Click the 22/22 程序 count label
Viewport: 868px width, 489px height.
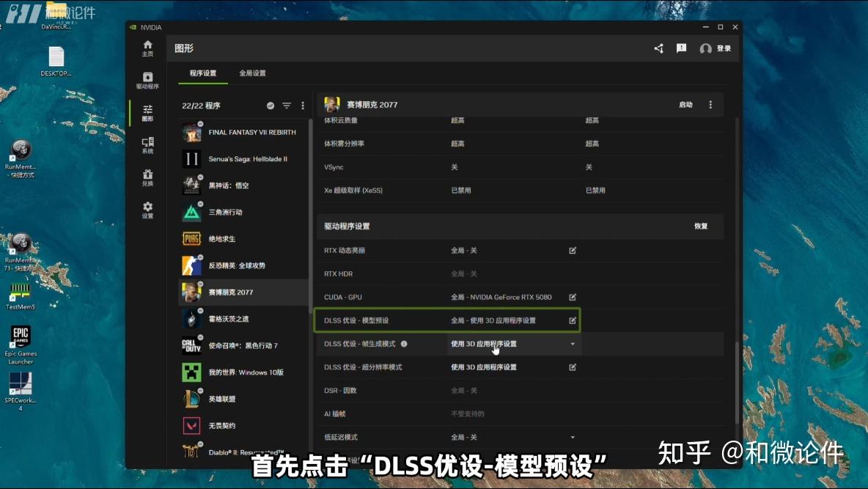pos(201,106)
